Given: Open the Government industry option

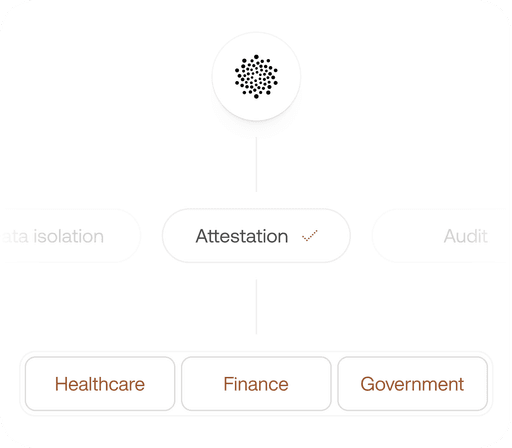Looking at the screenshot, I should coord(412,384).
